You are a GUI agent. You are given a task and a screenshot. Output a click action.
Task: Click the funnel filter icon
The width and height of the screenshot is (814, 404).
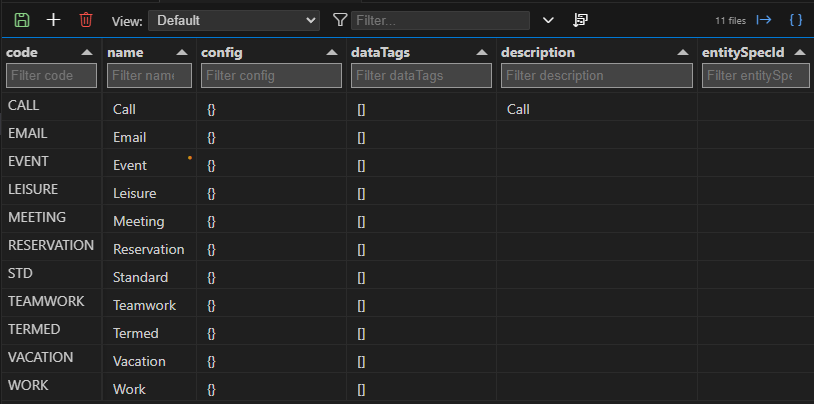[340, 20]
